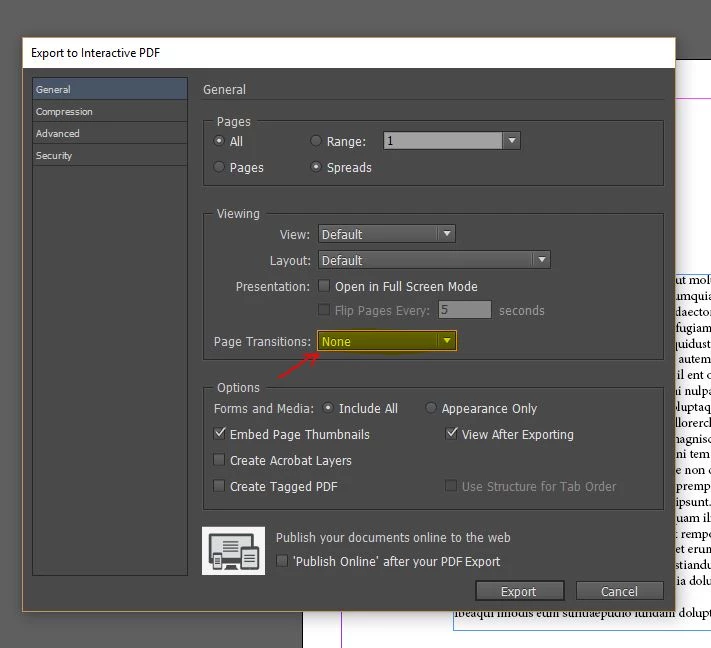Click the 'Publish your documents online' text
711x648 pixels.
(x=393, y=537)
